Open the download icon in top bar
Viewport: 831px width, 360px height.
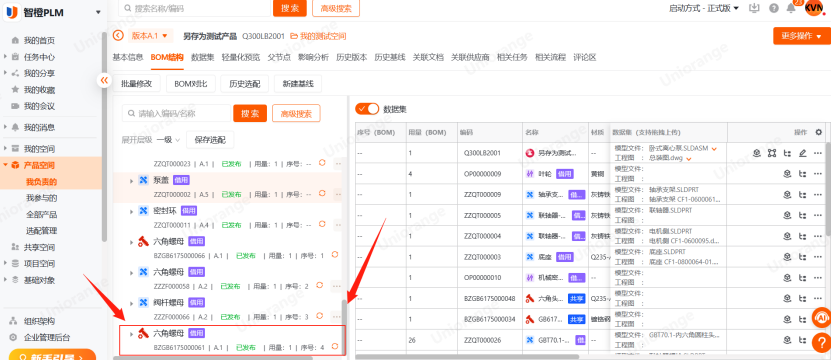click(755, 8)
